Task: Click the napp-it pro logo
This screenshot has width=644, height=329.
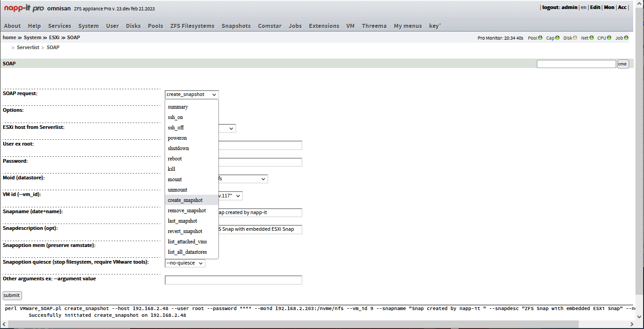Action: click(24, 8)
